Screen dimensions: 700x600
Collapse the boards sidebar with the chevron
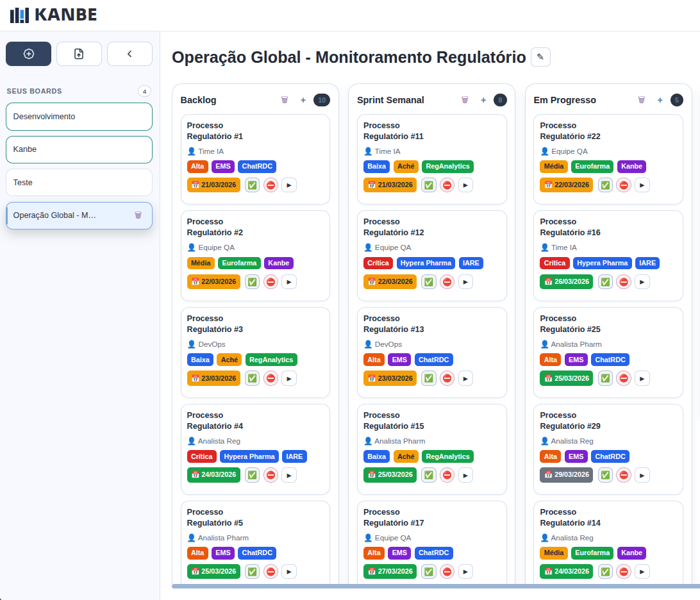point(129,54)
